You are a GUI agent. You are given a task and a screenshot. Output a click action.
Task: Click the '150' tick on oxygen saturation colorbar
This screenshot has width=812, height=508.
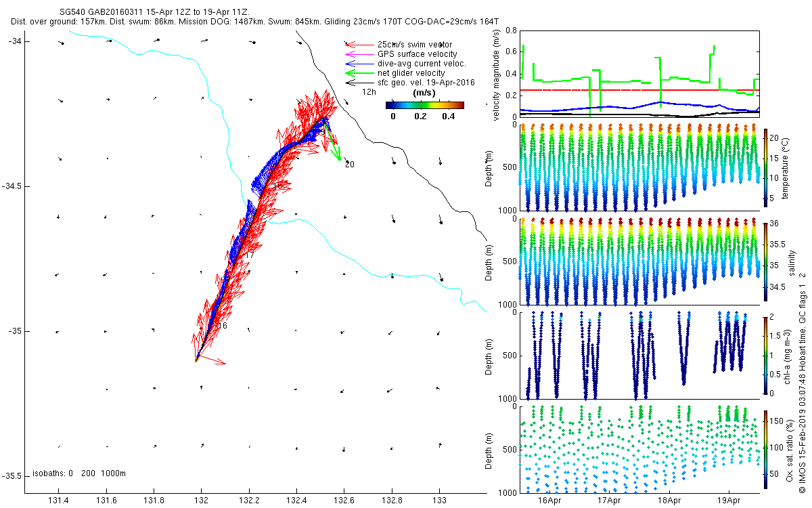click(777, 421)
